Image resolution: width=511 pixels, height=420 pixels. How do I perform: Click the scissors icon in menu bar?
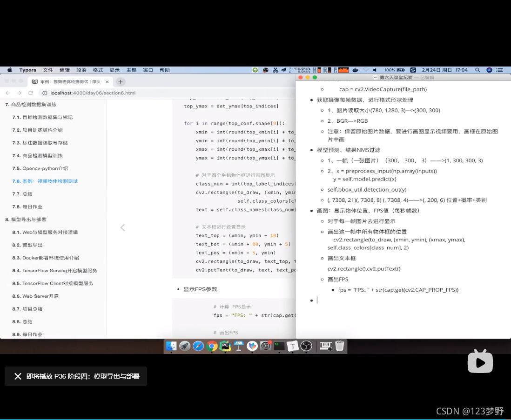point(276,70)
